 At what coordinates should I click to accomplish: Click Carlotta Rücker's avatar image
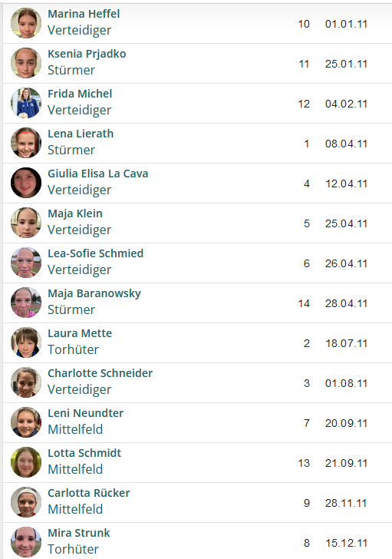(x=26, y=502)
